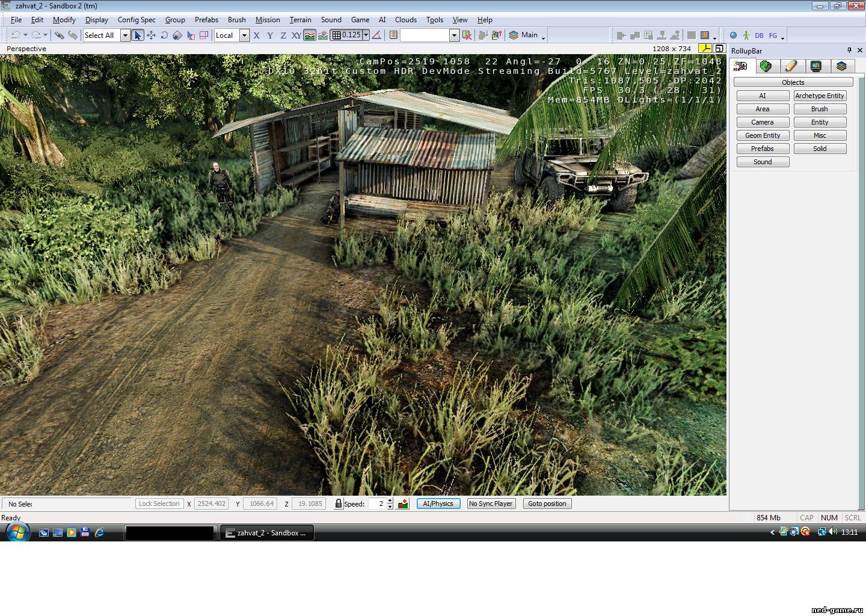Viewport: 866px width, 616px height.
Task: Open the named selection combo box arrow
Action: pos(454,35)
